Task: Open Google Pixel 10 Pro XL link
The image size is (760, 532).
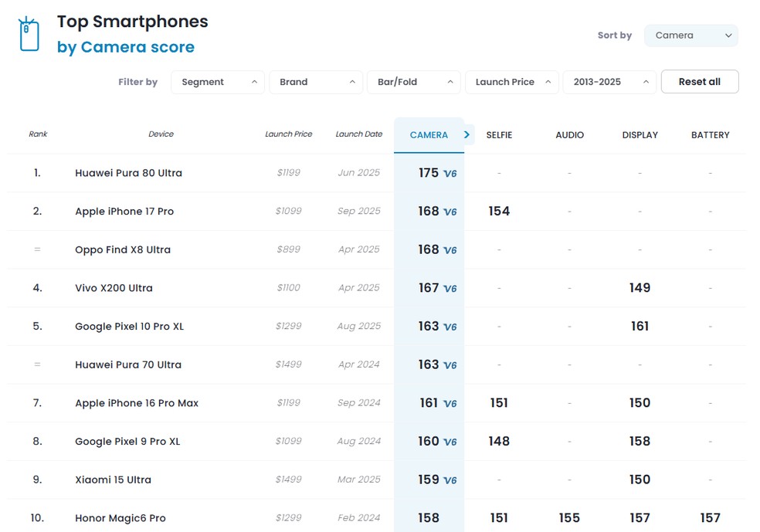Action: (x=130, y=326)
